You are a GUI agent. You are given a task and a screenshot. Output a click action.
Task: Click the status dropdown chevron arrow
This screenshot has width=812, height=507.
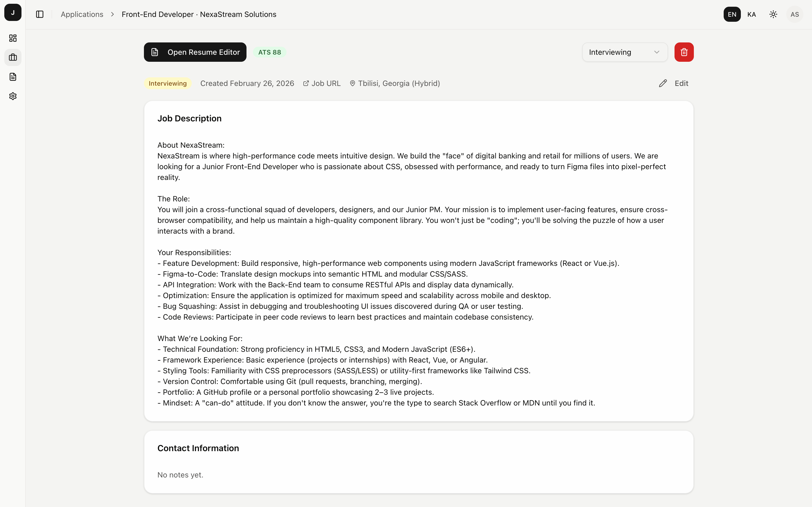click(x=657, y=52)
